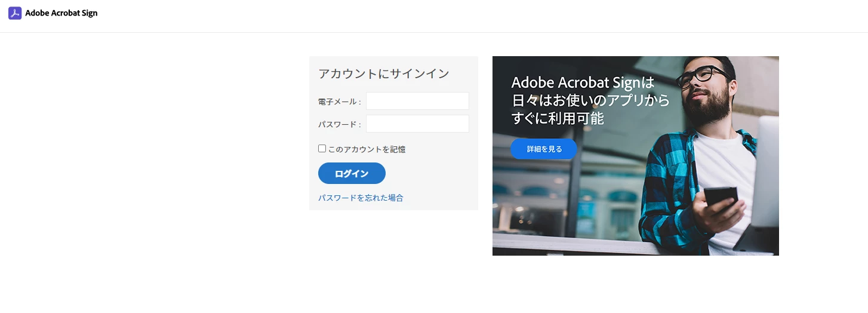Focus the パスワード input field
Screen dimensions: 868x313
pyautogui.click(x=417, y=124)
